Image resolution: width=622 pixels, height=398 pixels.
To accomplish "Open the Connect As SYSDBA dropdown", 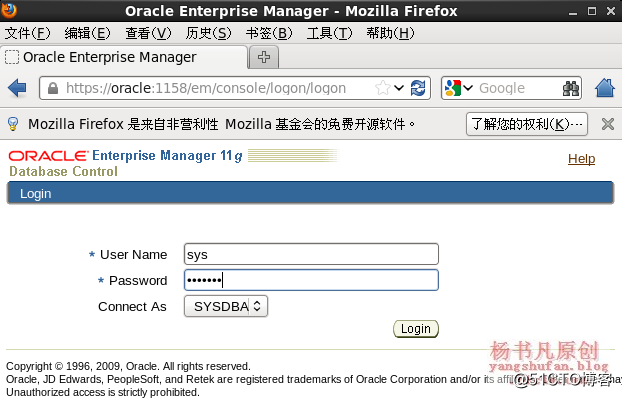I will 226,306.
